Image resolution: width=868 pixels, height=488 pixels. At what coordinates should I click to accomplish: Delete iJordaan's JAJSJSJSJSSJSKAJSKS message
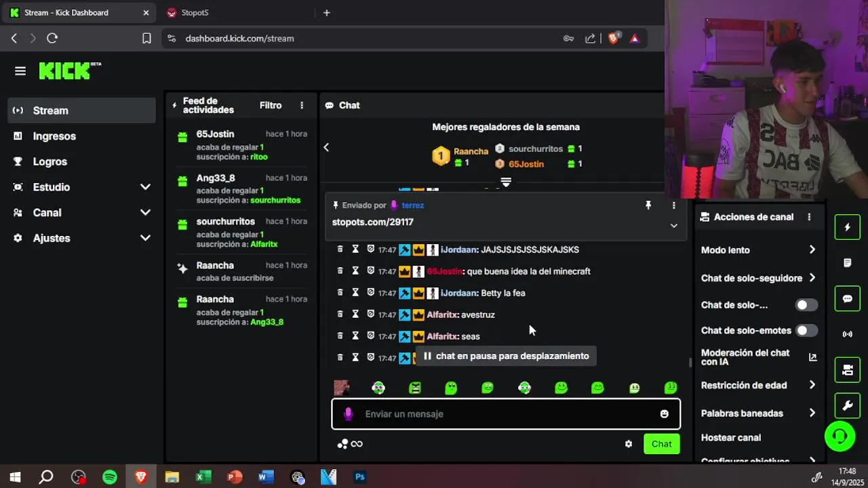pos(340,249)
